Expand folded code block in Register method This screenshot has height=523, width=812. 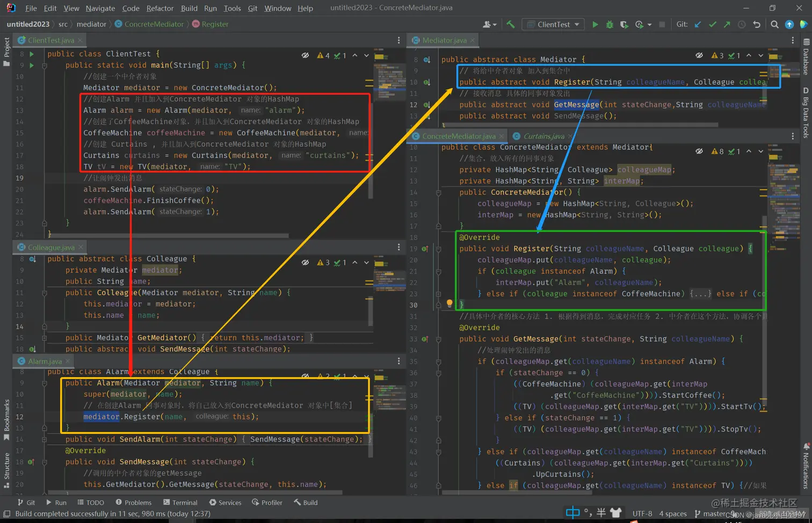click(700, 294)
